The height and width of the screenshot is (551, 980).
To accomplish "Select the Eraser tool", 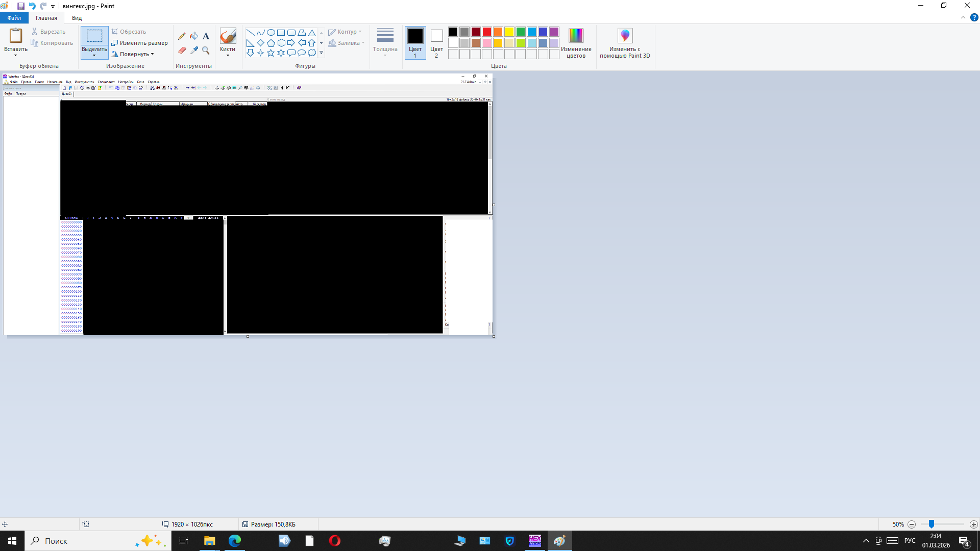I will click(182, 51).
